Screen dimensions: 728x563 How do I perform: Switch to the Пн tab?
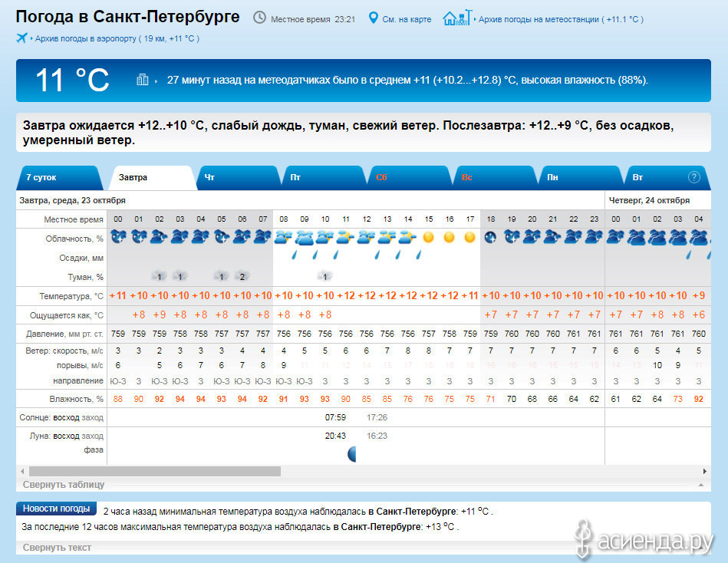581,178
